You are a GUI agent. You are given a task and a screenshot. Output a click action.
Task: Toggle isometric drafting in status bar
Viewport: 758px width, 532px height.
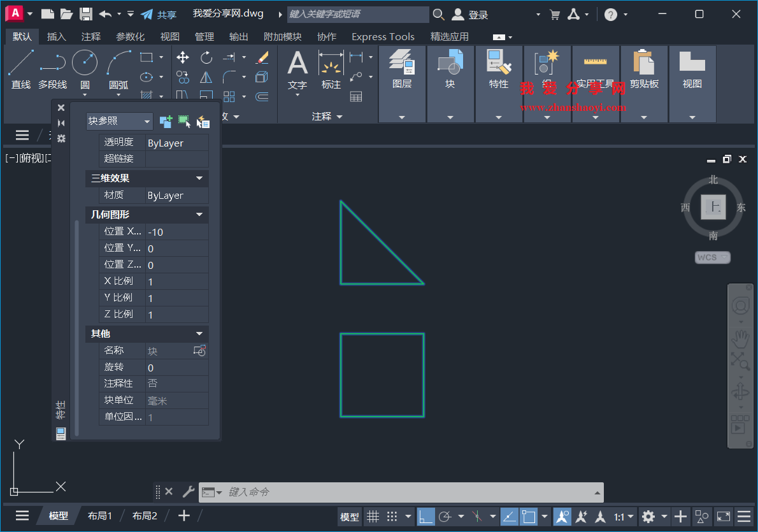(x=477, y=517)
